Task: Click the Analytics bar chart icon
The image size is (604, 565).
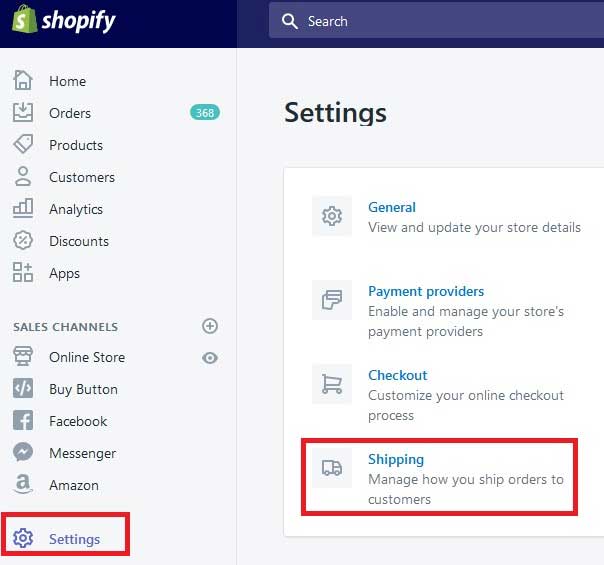Action: pos(22,209)
